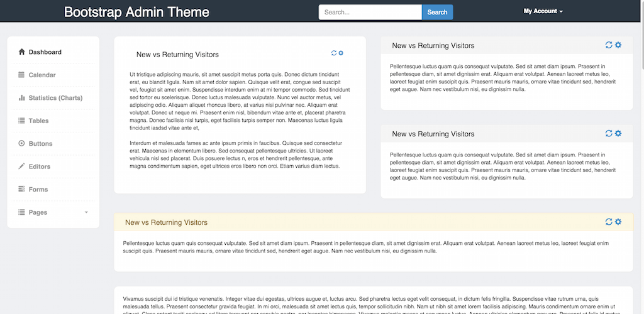Click gear icon on the white-header Visitors panel

click(x=341, y=53)
